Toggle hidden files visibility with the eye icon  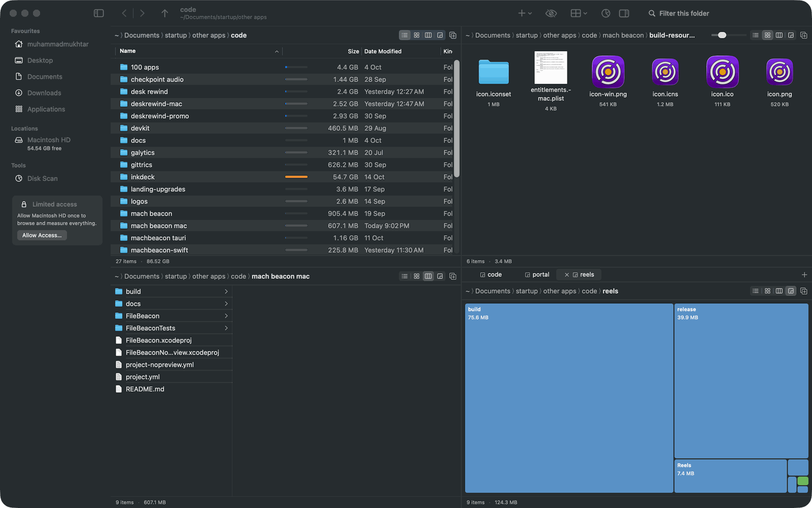pos(551,13)
